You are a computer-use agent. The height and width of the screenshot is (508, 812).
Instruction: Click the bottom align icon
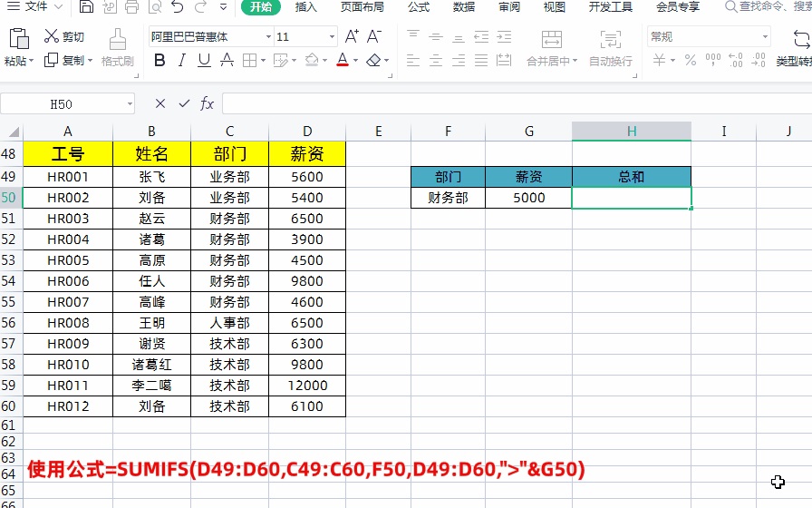459,36
